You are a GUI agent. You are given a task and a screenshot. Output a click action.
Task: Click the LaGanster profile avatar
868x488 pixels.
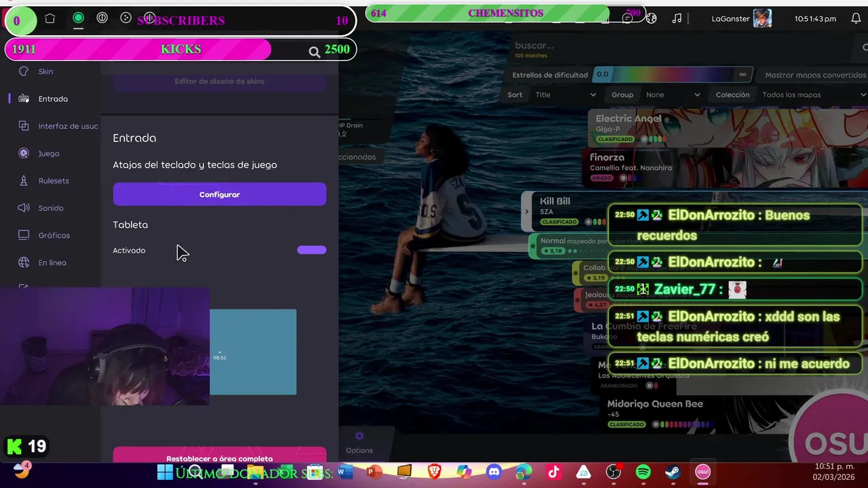tap(762, 18)
